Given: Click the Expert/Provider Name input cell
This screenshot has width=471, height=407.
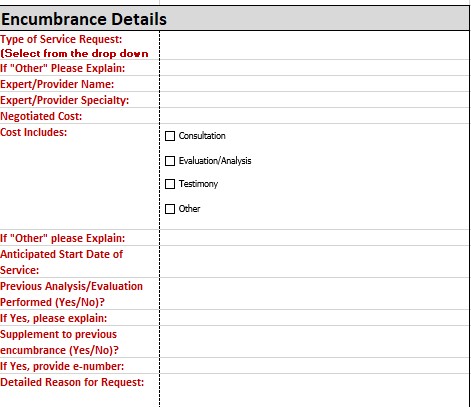Looking at the screenshot, I should point(314,84).
